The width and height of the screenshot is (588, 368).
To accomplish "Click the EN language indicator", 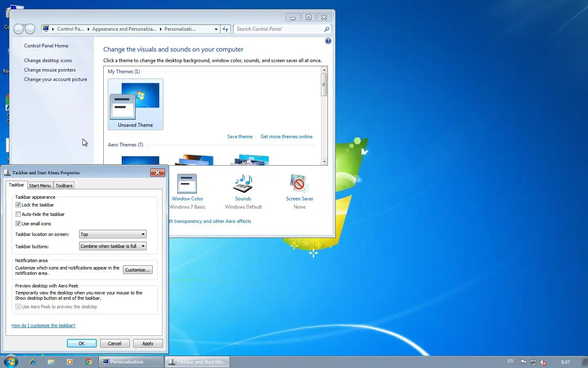I will pyautogui.click(x=510, y=361).
